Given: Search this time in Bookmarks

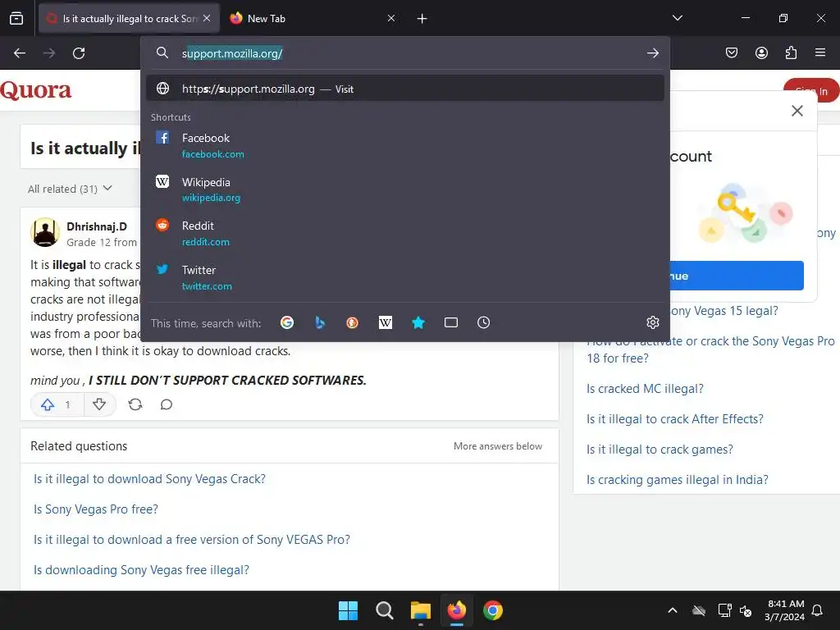Looking at the screenshot, I should (x=418, y=322).
